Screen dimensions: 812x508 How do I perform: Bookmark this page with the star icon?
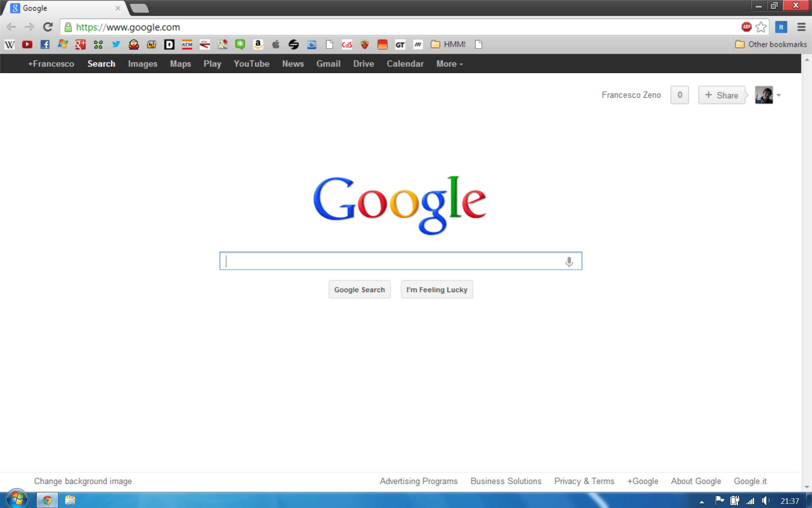[x=761, y=27]
